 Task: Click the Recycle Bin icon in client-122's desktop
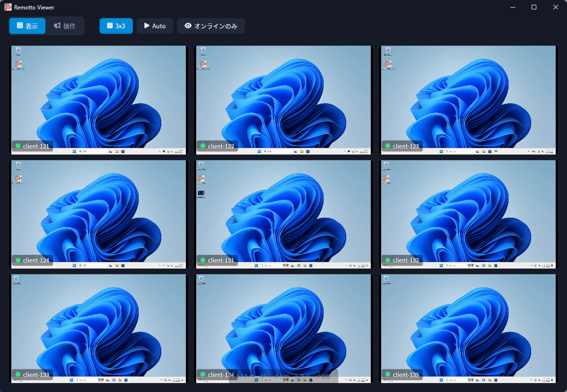pyautogui.click(x=203, y=50)
